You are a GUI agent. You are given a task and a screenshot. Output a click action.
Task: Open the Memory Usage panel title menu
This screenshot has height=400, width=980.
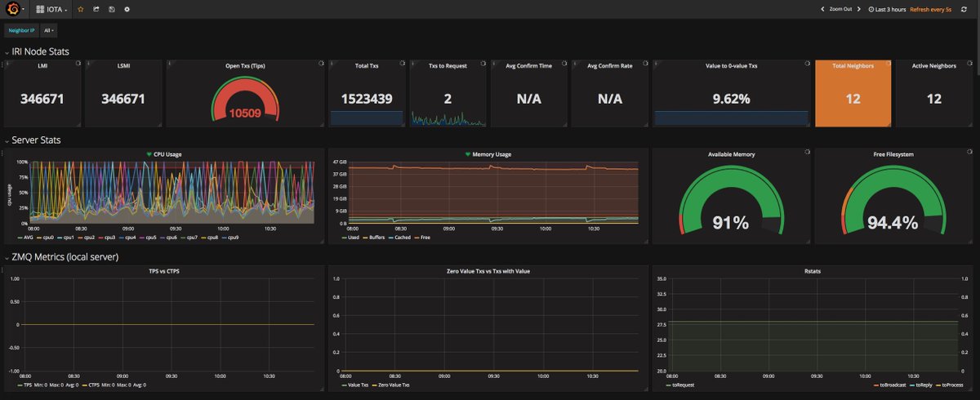click(x=492, y=153)
